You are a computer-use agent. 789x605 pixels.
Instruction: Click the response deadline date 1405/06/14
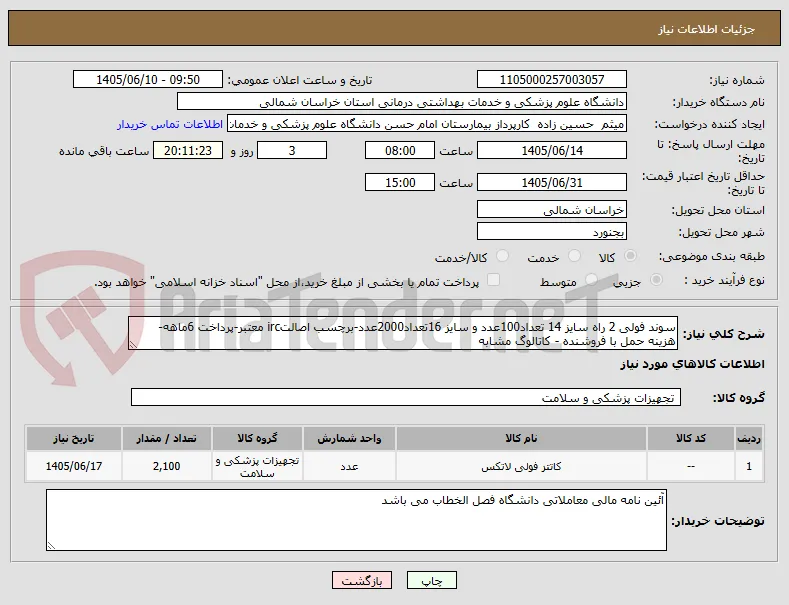551,150
